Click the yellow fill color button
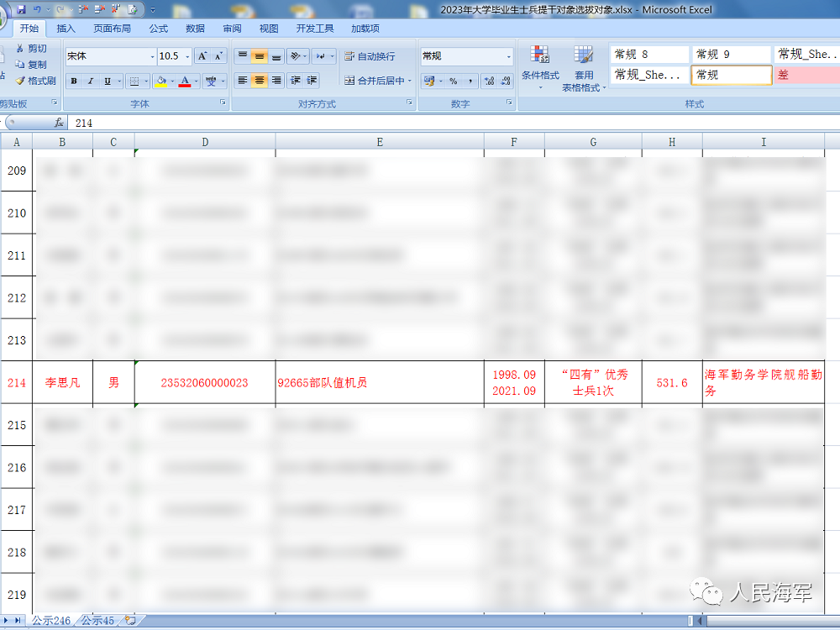840x630 pixels. (160, 81)
